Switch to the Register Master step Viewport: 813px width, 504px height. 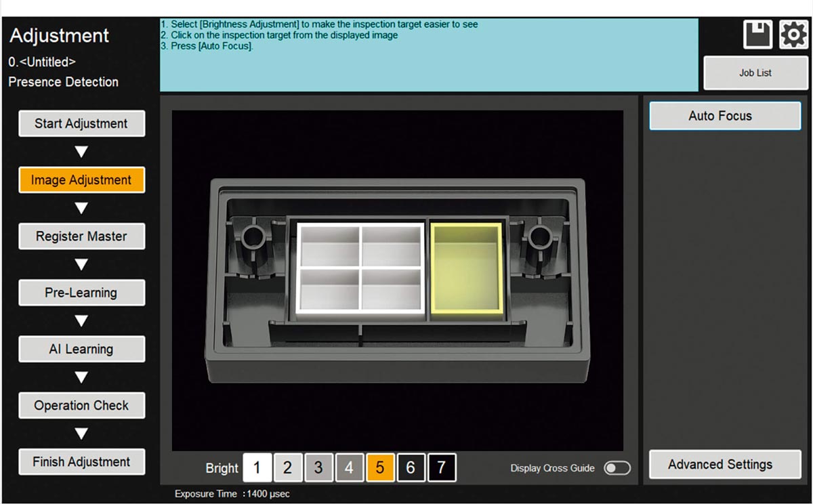click(x=81, y=236)
